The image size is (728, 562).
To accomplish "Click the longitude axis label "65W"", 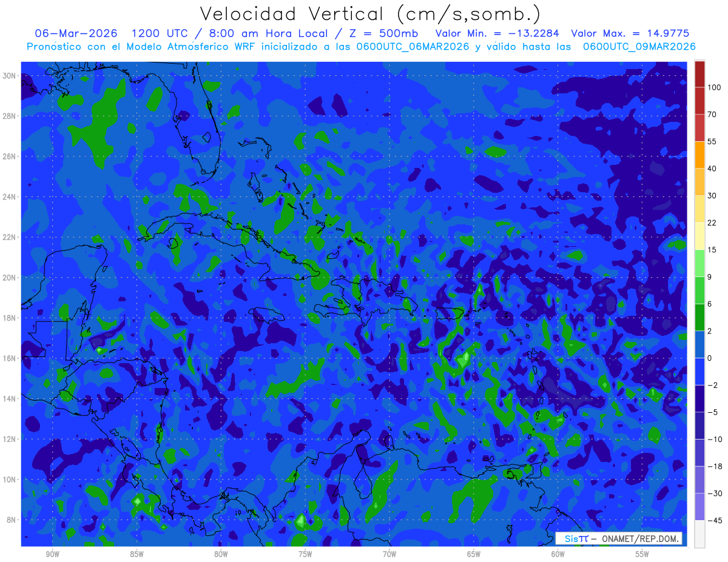I will (474, 555).
